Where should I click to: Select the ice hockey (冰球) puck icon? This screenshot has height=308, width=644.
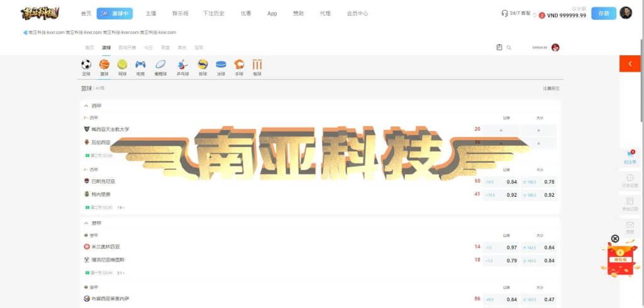[x=221, y=65]
